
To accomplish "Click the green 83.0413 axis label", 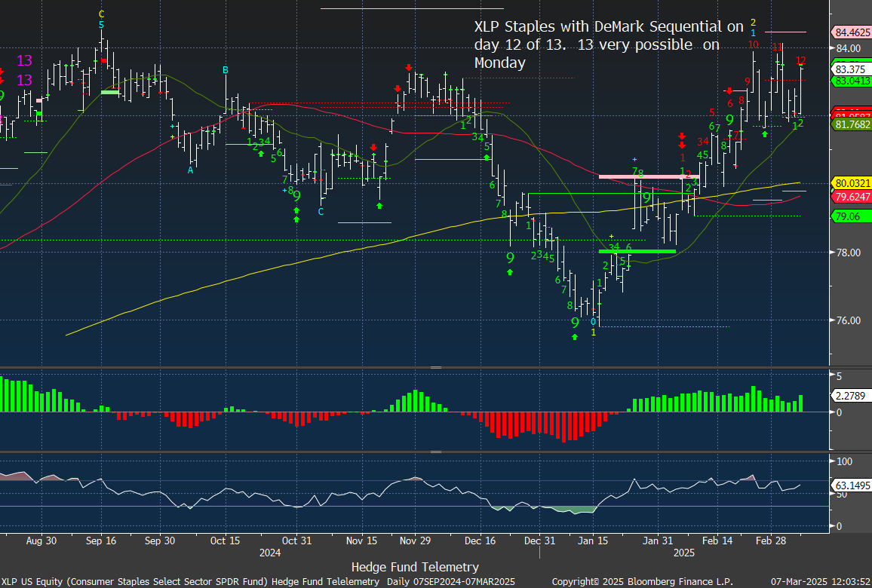I will [x=850, y=81].
